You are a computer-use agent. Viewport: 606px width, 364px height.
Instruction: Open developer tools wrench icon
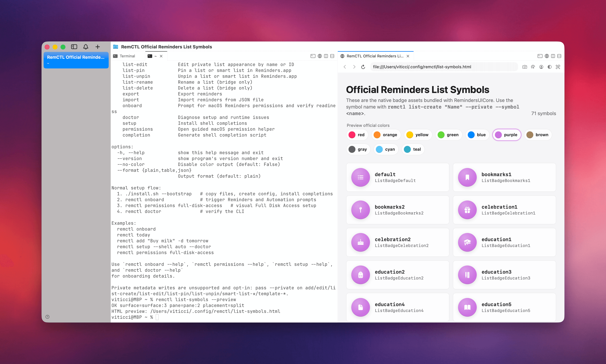tap(558, 67)
